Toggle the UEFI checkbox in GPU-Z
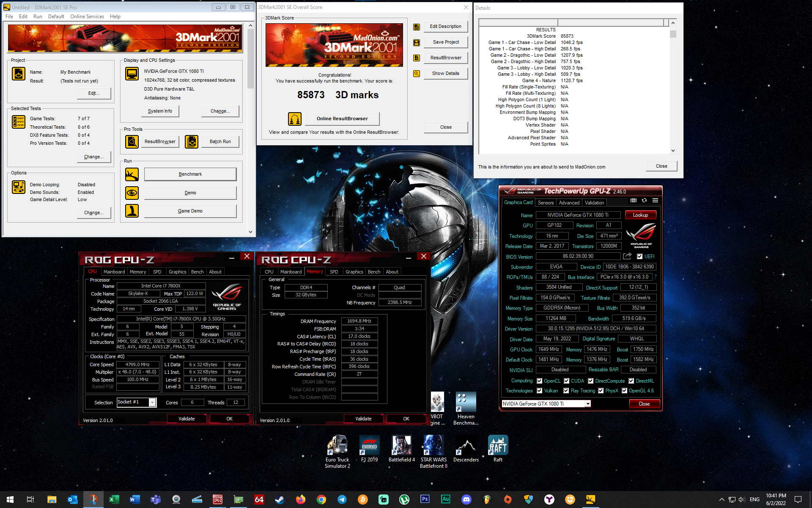Viewport: 812px width, 508px height. click(639, 257)
